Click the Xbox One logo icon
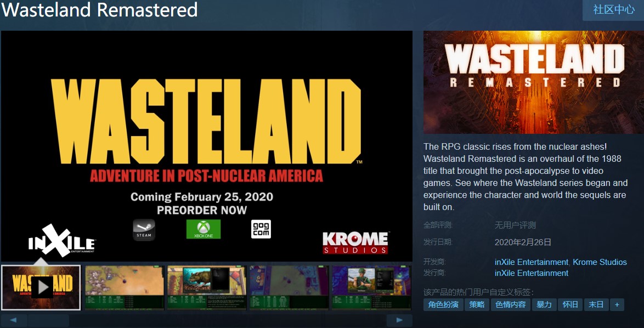644x328 pixels. pyautogui.click(x=204, y=229)
